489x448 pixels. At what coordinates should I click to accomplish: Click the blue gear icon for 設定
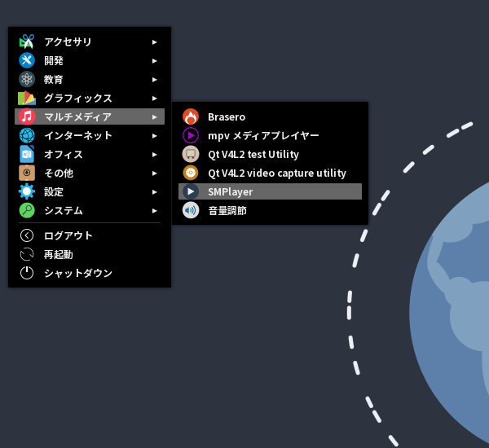tap(27, 191)
